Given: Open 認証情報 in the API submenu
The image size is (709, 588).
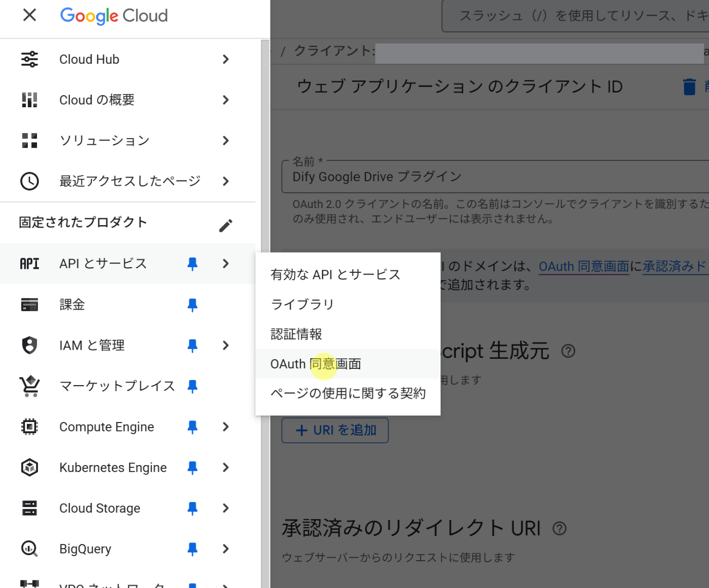Looking at the screenshot, I should 348,334.
